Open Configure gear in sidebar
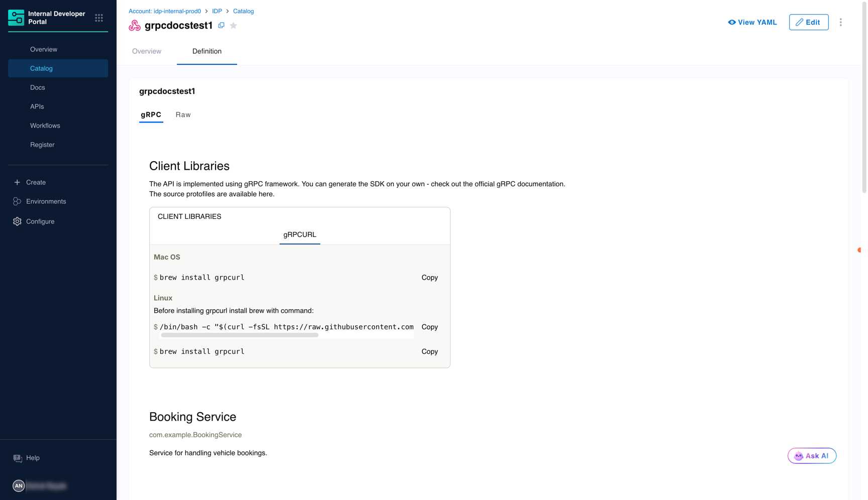Screen dimensions: 868x500 click(x=17, y=221)
